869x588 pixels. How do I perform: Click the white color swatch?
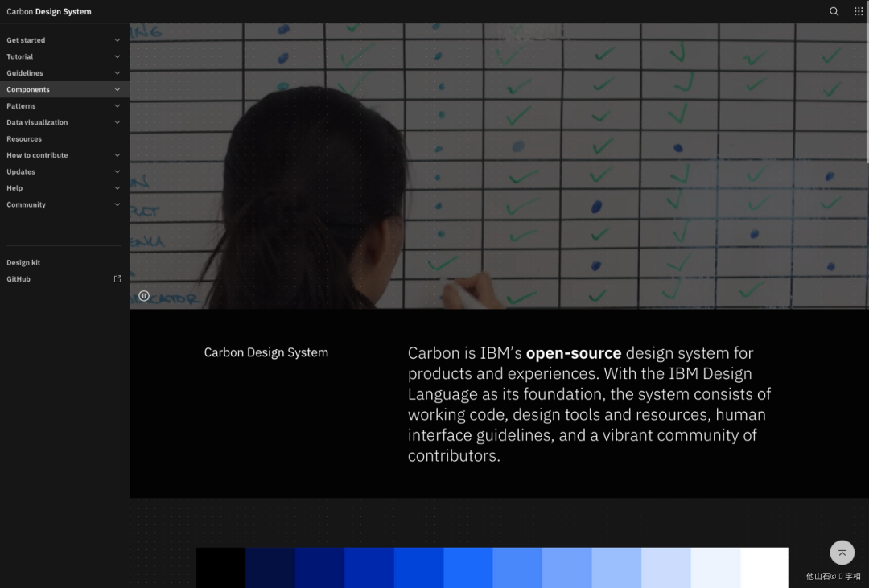764,568
